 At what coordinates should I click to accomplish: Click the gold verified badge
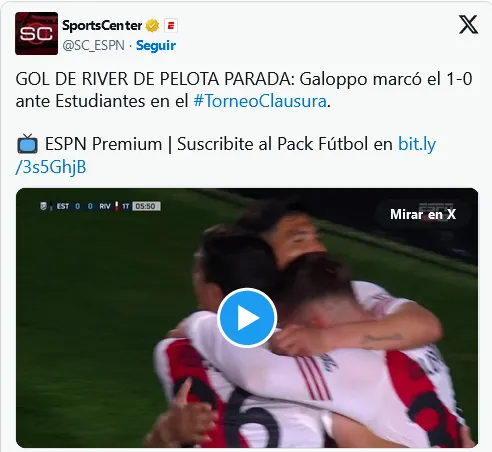click(152, 26)
